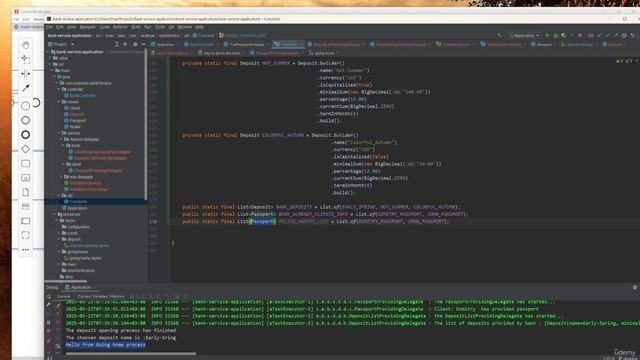Click Select Opened File target icon in Project panel
The width and height of the screenshot is (640, 360).
click(125, 44)
